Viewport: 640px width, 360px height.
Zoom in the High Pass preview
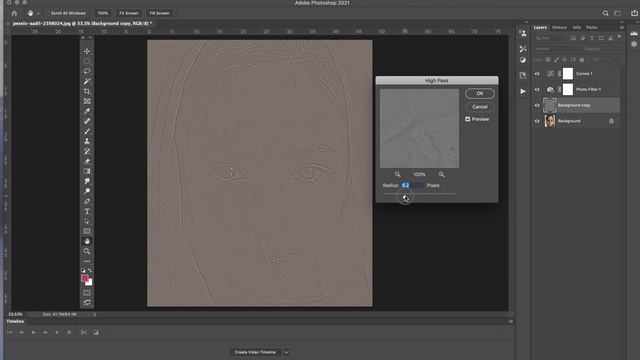(x=441, y=174)
